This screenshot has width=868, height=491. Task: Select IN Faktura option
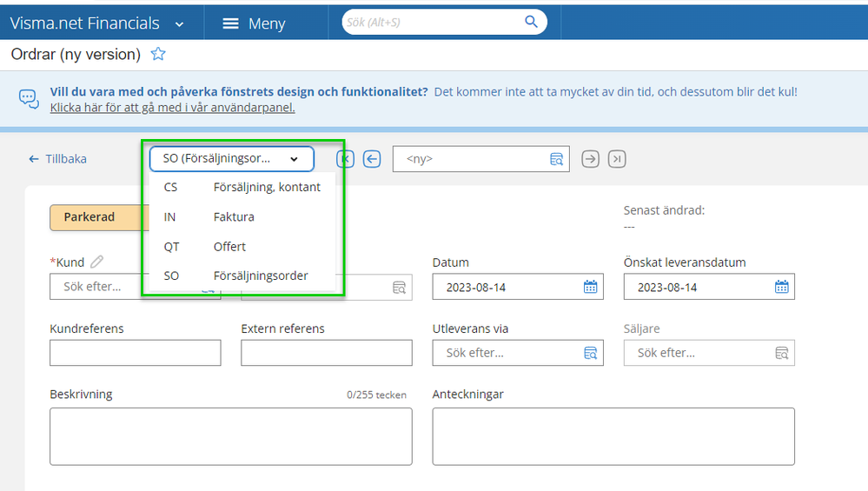[x=242, y=217]
